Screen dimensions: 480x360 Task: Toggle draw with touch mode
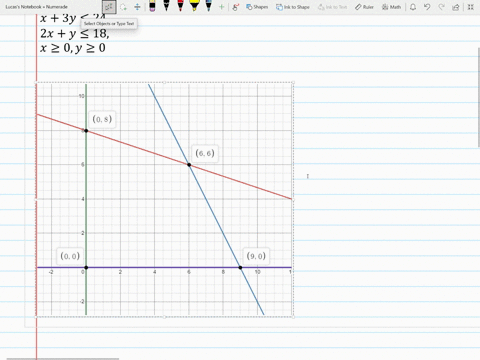236,7
